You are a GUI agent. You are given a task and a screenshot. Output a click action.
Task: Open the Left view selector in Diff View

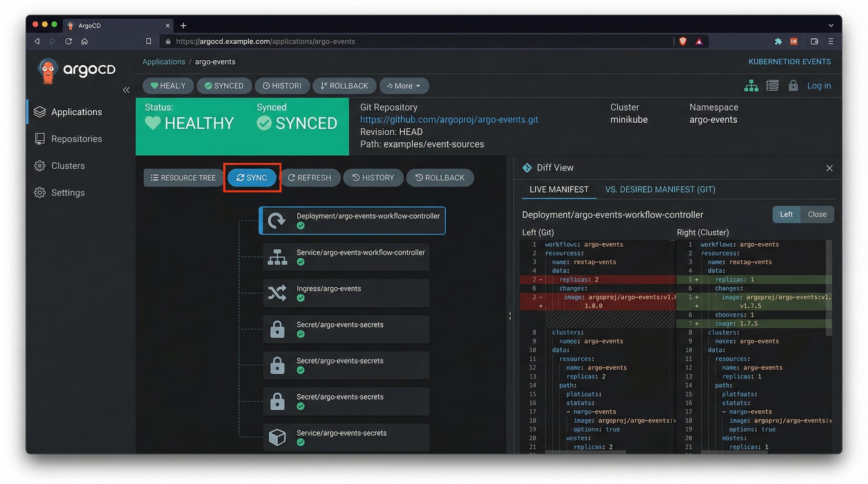tap(786, 214)
